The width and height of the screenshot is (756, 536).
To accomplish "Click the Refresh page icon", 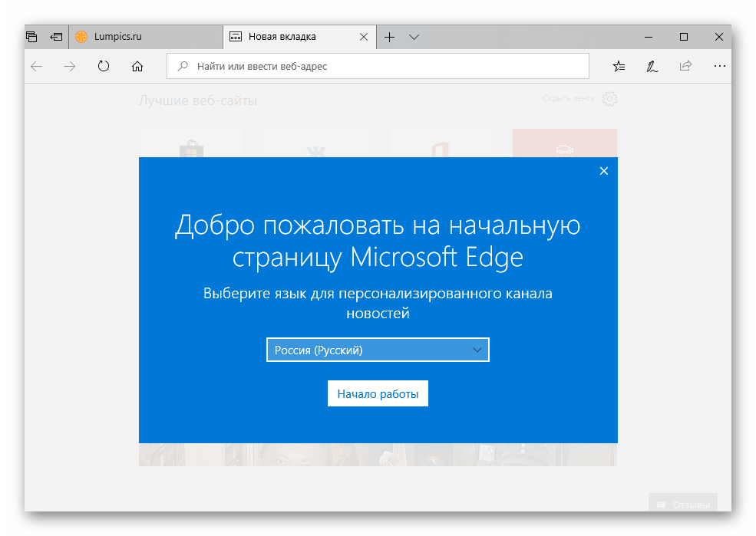I will pos(104,67).
